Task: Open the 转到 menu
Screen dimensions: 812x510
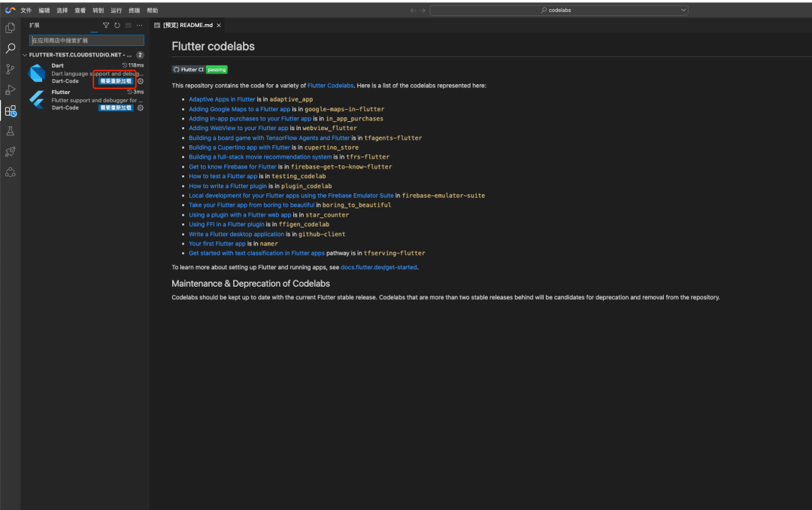Action: click(98, 11)
